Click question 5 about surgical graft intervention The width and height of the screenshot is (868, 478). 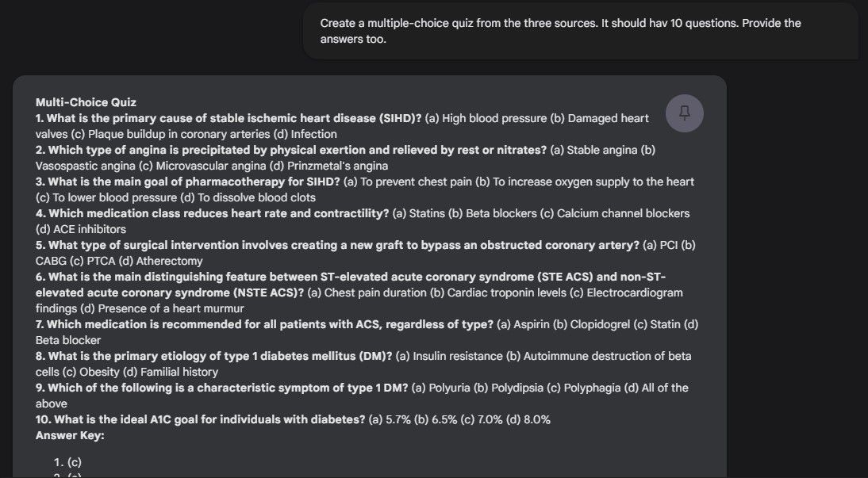pyautogui.click(x=317, y=244)
